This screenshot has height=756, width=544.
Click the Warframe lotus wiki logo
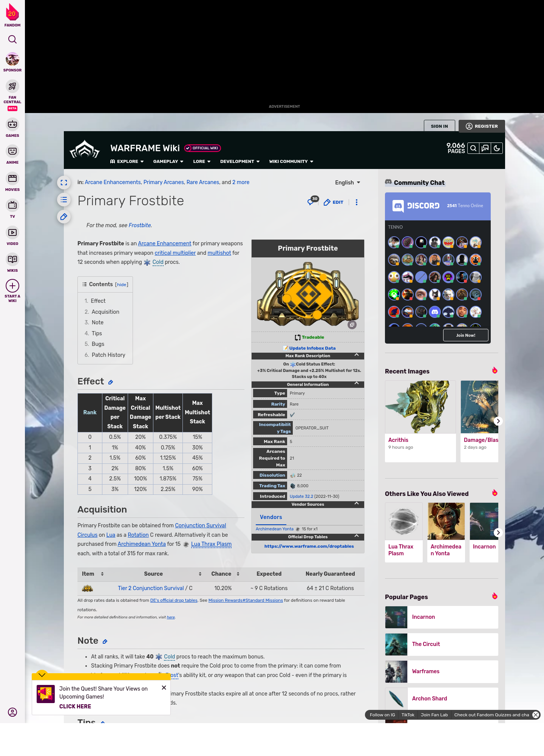85,149
